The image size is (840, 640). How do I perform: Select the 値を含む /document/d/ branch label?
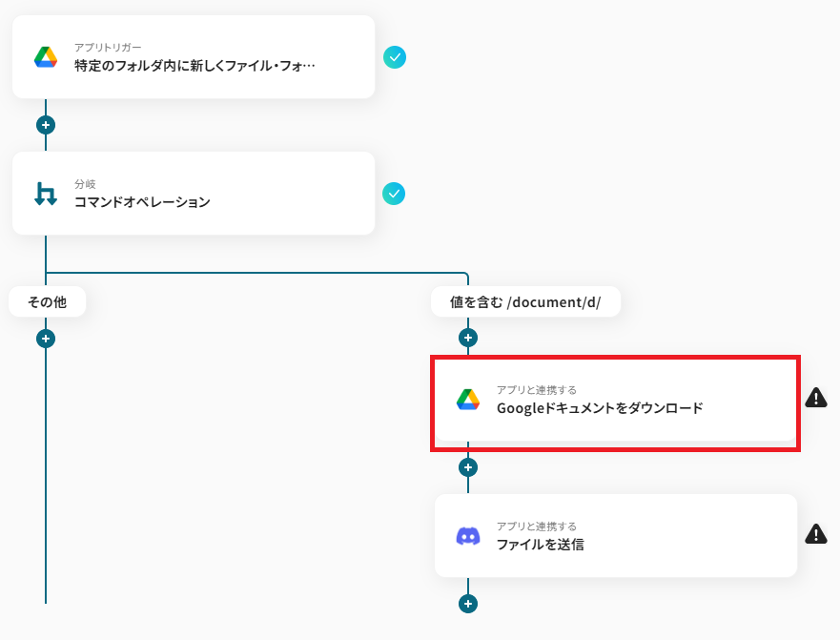(525, 302)
